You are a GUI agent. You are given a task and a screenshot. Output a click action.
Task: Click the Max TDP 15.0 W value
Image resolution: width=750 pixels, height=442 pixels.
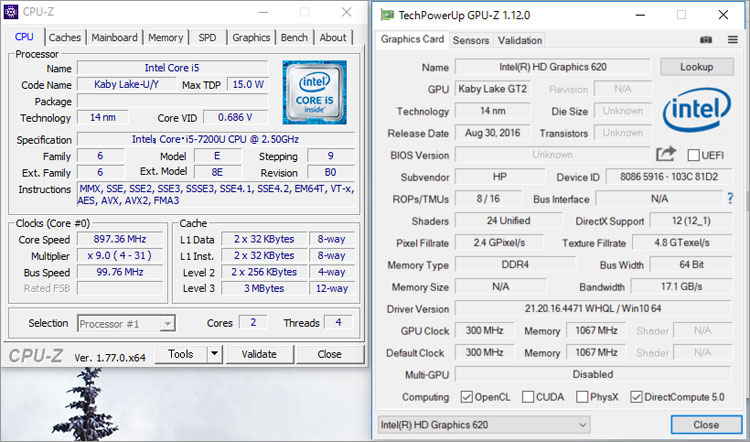coord(248,85)
